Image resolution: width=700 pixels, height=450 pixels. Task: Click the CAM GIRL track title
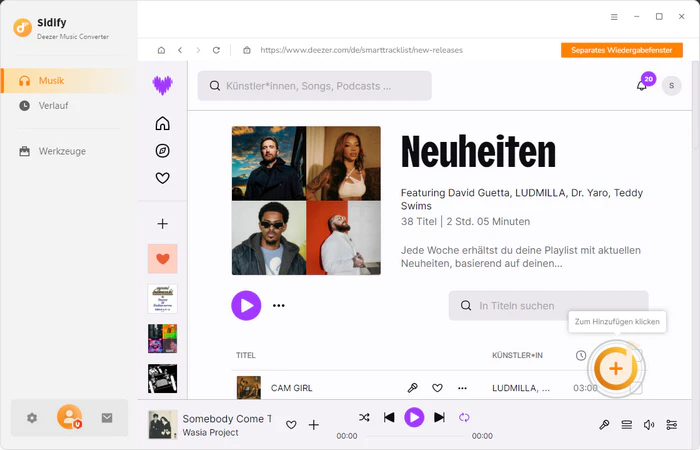click(x=292, y=388)
